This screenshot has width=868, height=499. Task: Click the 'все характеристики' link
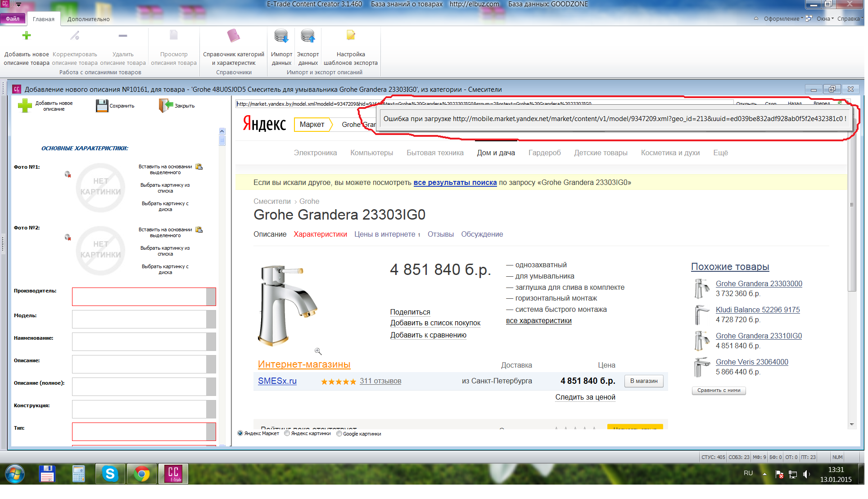(x=538, y=320)
